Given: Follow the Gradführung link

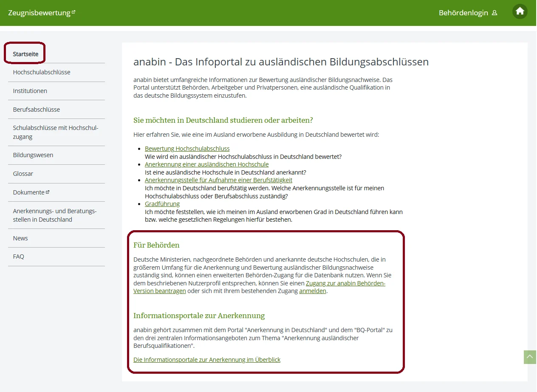Looking at the screenshot, I should point(162,204).
